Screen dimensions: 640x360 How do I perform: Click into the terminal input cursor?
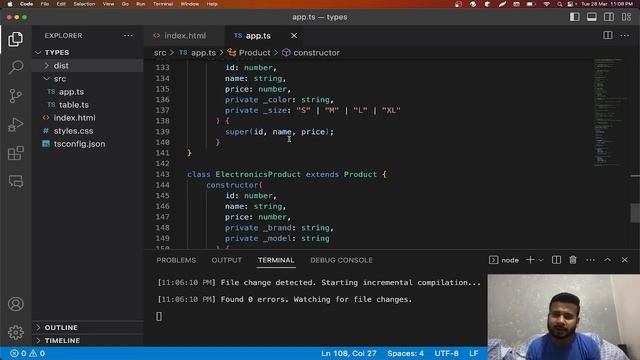coord(159,316)
